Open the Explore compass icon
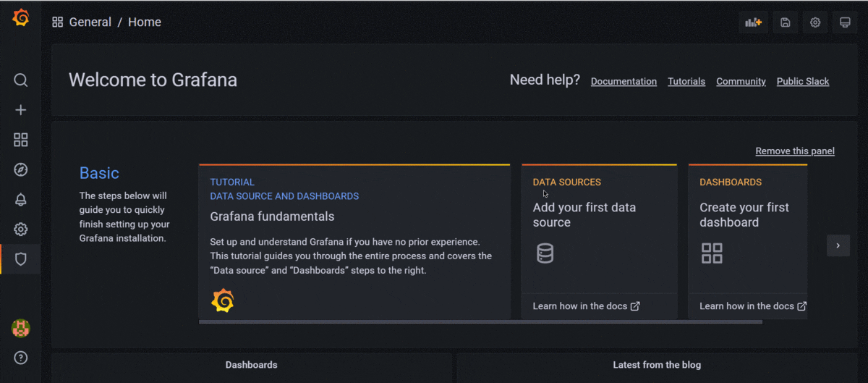The width and height of the screenshot is (868, 383). point(21,170)
